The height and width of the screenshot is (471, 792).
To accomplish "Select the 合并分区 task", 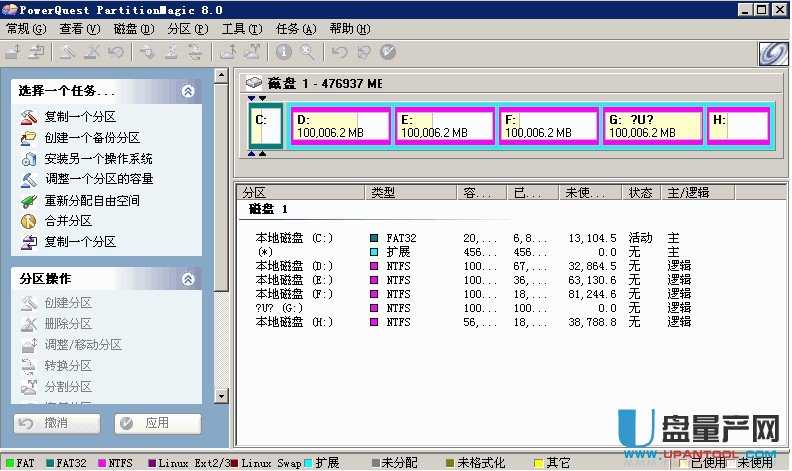I will 67,221.
